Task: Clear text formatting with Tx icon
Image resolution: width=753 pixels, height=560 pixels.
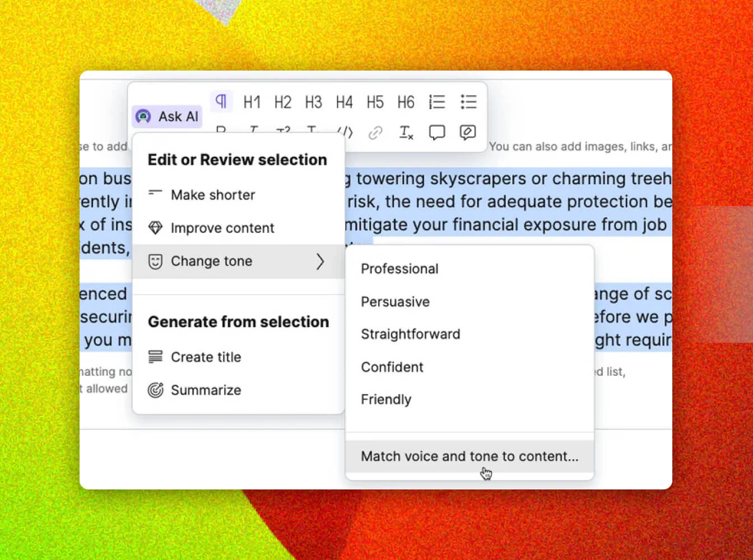Action: point(406,133)
